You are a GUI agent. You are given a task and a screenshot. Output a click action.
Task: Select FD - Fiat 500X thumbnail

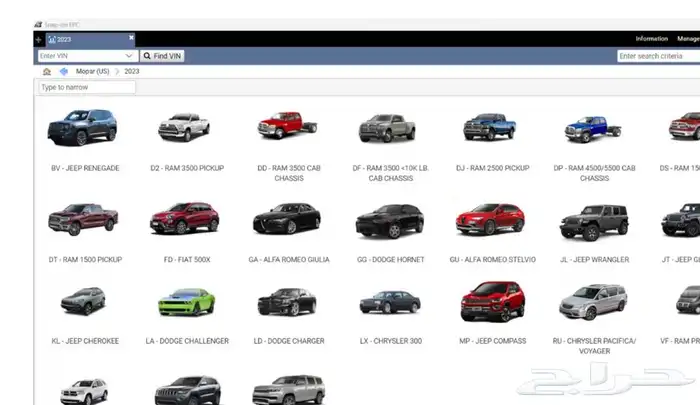[x=184, y=218]
